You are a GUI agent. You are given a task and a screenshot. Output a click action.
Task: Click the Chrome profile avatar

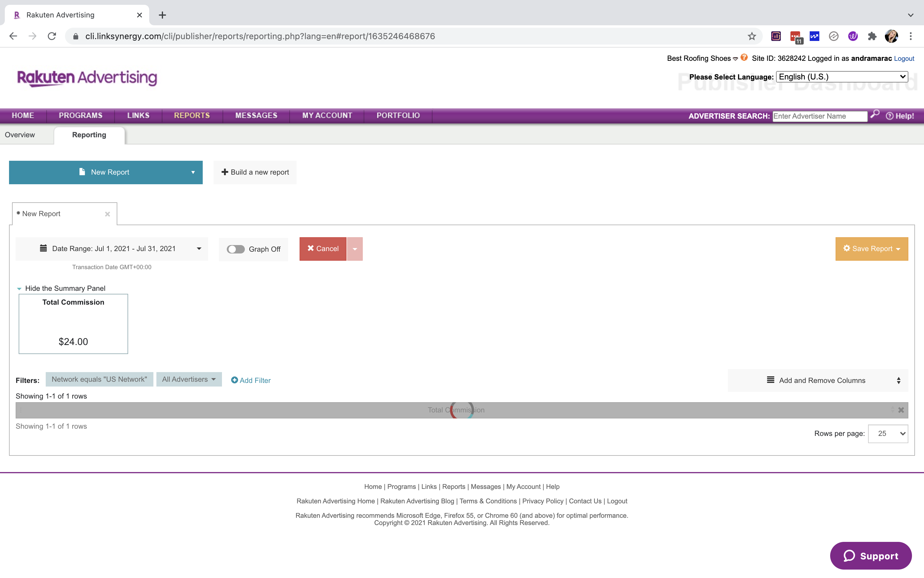(891, 36)
